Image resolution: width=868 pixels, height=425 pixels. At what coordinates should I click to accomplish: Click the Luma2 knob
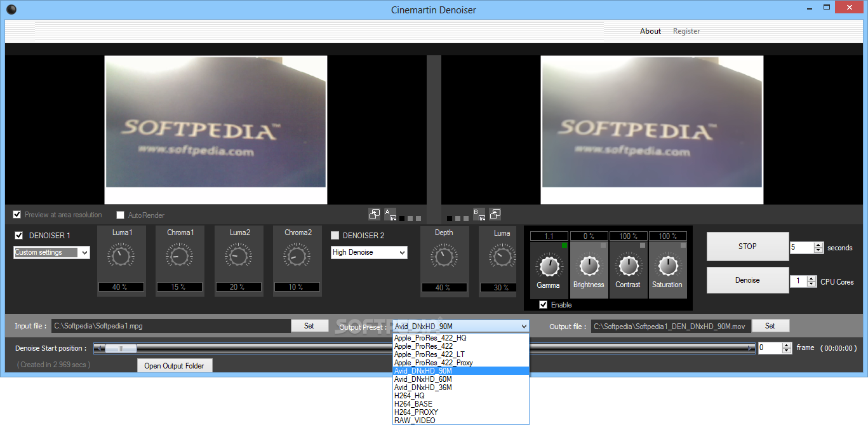click(x=239, y=256)
